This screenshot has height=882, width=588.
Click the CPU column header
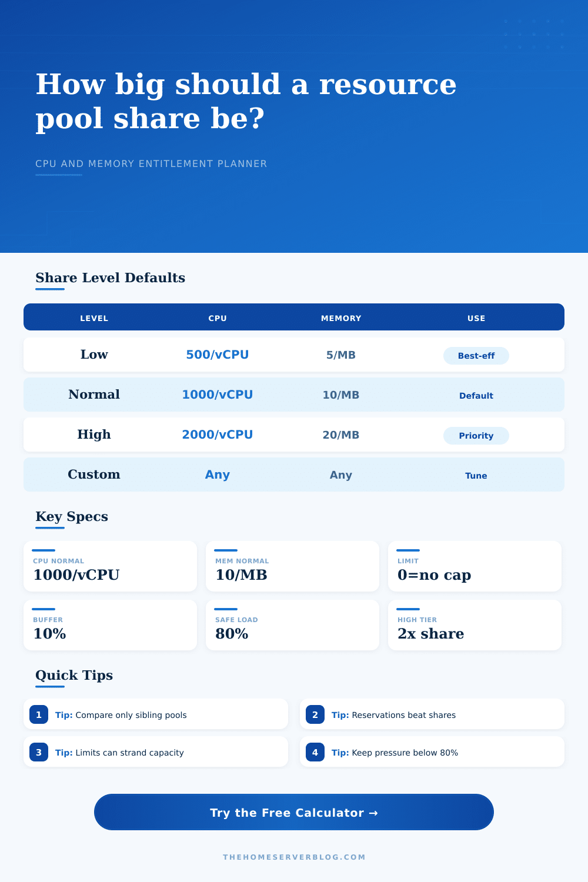pyautogui.click(x=218, y=318)
